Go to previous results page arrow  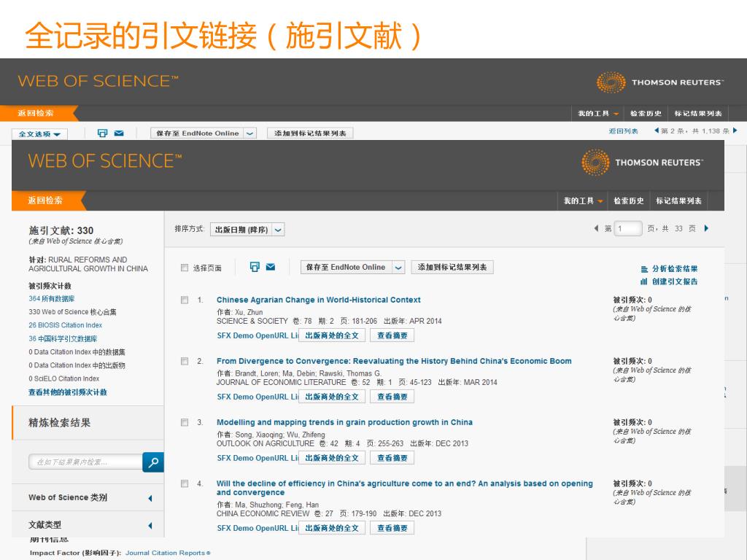pyautogui.click(x=595, y=228)
